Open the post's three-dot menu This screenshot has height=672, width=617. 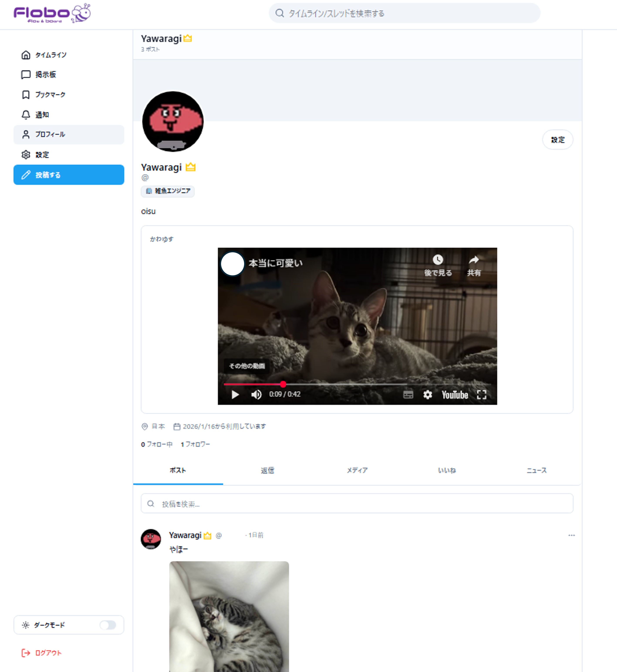click(571, 535)
